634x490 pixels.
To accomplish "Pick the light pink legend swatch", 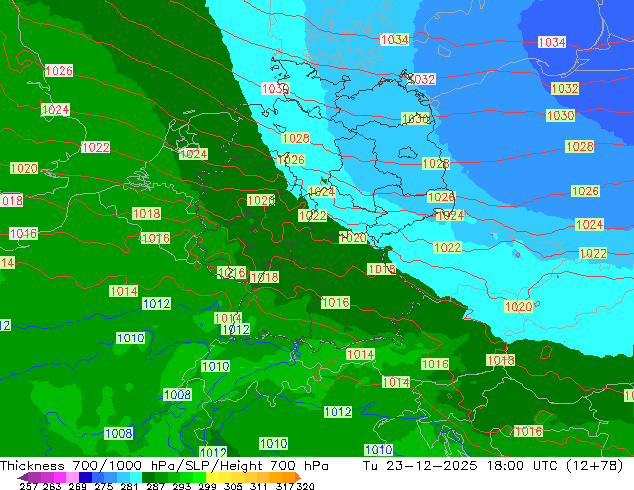I will [x=72, y=477].
